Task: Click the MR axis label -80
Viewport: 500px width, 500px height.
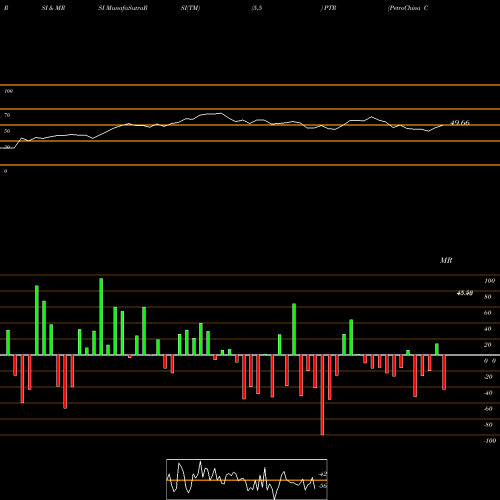Action: point(488,425)
